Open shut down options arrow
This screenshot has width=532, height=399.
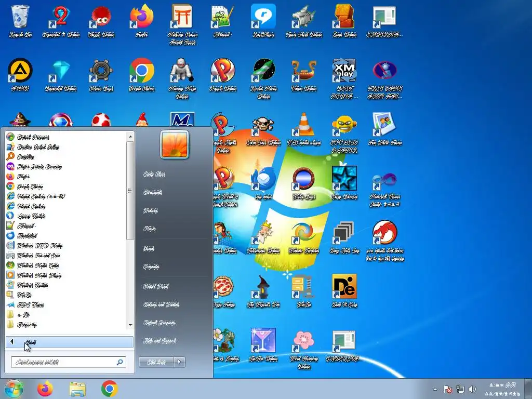click(x=179, y=362)
